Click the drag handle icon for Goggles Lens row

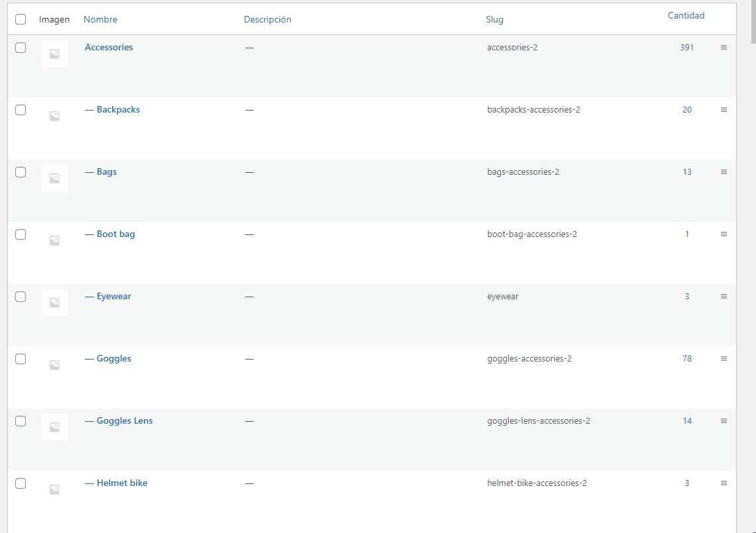(724, 420)
